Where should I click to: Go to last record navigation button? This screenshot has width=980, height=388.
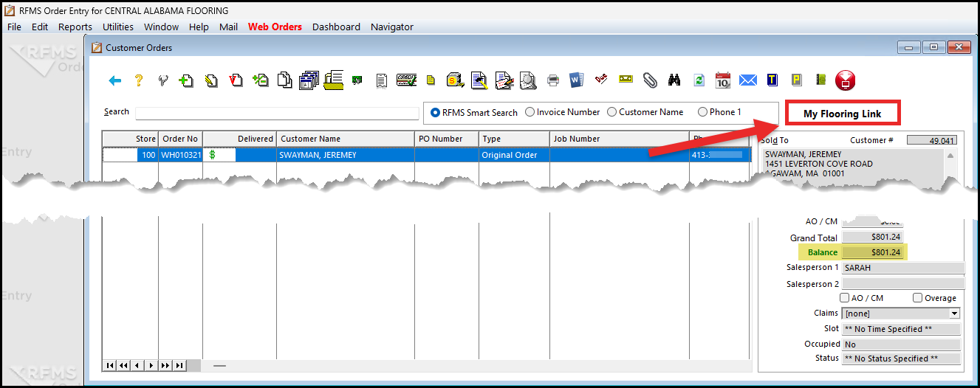pos(179,365)
